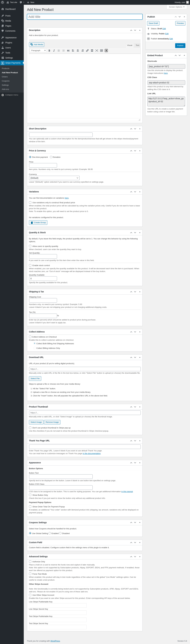This screenshot has height=644, width=190.
Task: Check Collect Address on Checkout
Action: (30, 337)
